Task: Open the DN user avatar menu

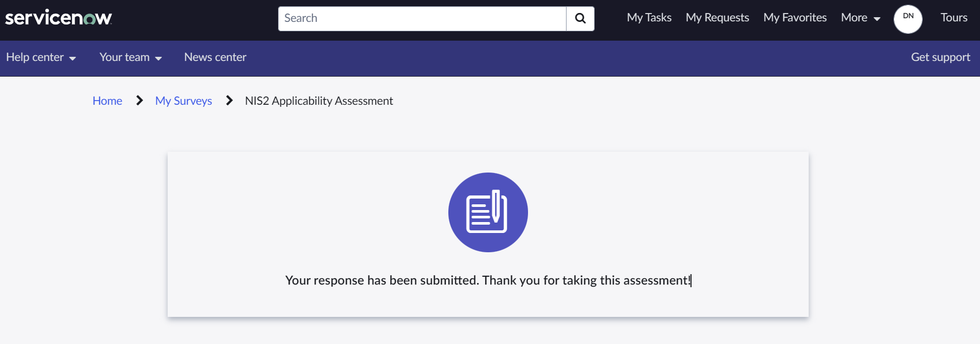Action: [908, 19]
